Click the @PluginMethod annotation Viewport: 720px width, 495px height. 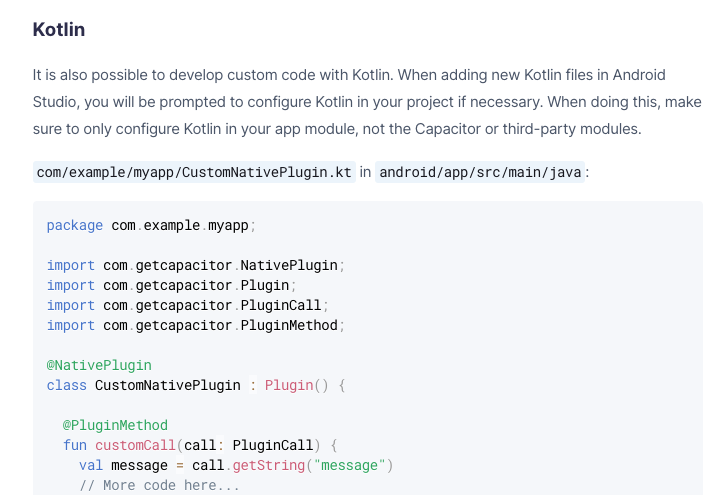click(x=115, y=425)
